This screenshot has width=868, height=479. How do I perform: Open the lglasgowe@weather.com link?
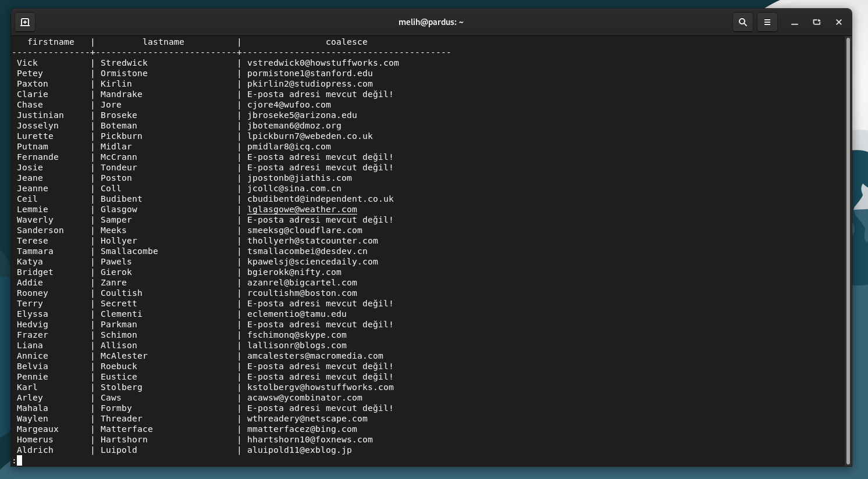302,209
